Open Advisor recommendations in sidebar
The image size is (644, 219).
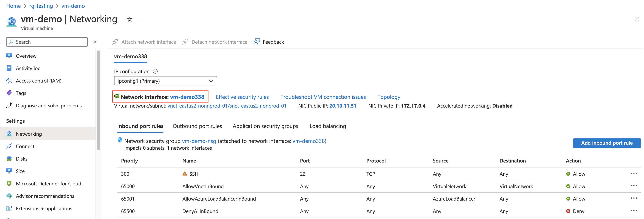pos(45,196)
